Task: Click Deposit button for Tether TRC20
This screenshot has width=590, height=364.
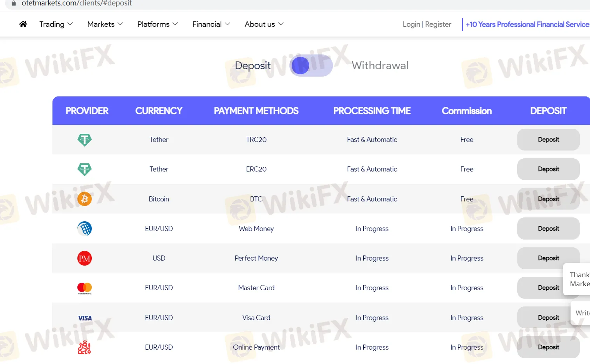Action: pyautogui.click(x=548, y=140)
